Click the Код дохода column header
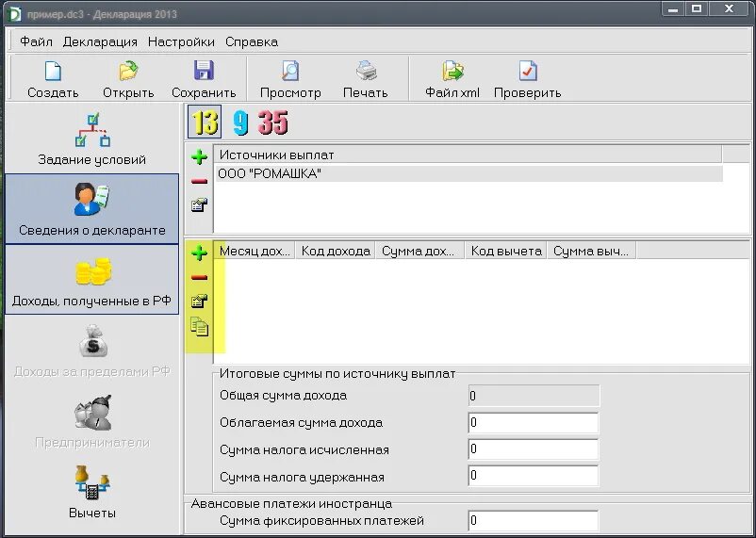This screenshot has width=756, height=538. point(336,251)
